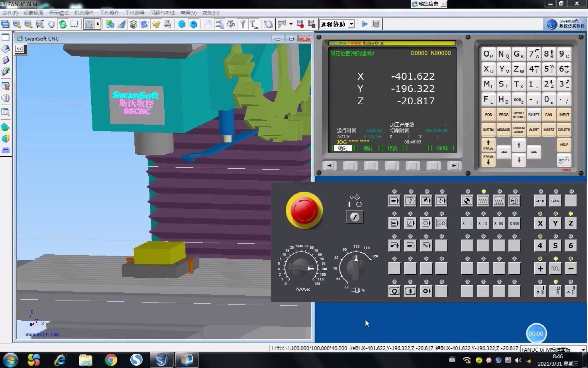Click the minus direction jog button
Screen dimensions: 588x368
click(571, 269)
